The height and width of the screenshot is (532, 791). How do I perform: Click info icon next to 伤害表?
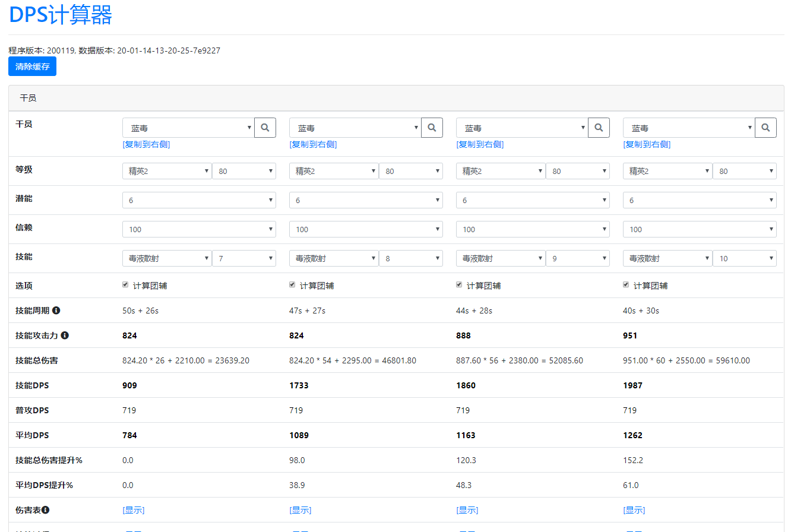click(x=46, y=510)
